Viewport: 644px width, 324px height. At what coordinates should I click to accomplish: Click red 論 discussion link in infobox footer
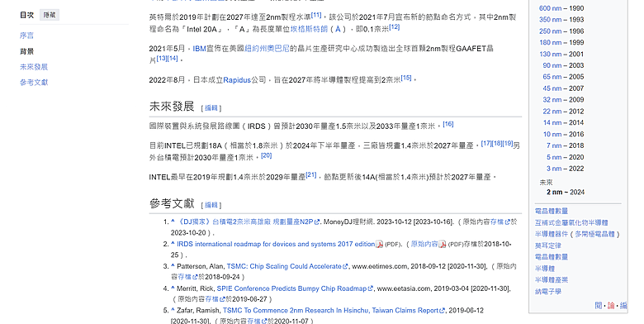tap(611, 305)
